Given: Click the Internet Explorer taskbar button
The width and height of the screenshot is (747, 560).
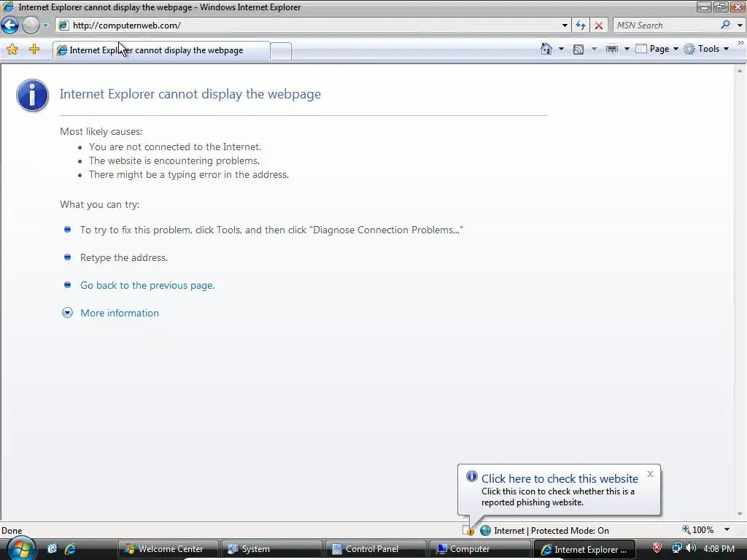Looking at the screenshot, I should coord(584,549).
